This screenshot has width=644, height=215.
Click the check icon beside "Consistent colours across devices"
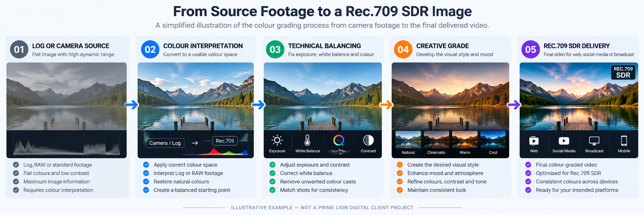pos(528,181)
